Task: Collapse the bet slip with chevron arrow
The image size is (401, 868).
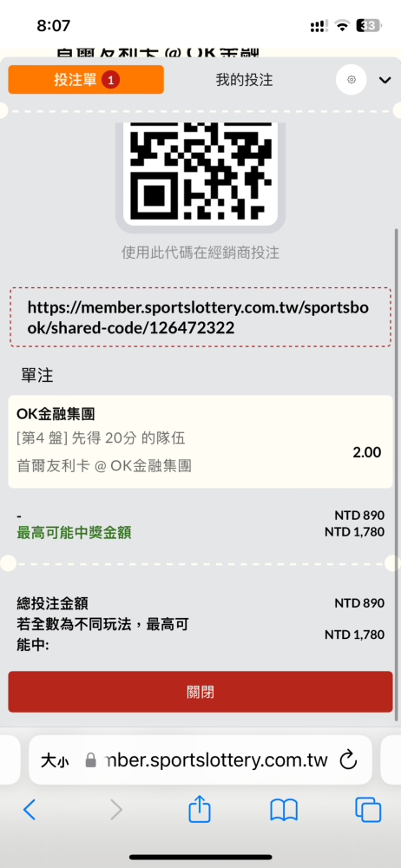Action: click(385, 80)
